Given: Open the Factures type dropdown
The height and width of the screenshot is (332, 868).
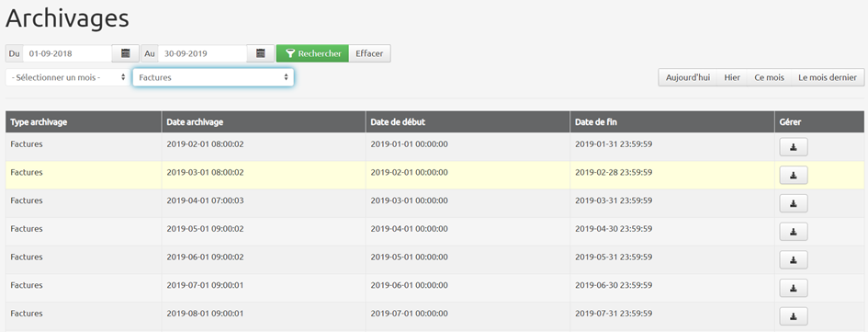Looking at the screenshot, I should 213,77.
